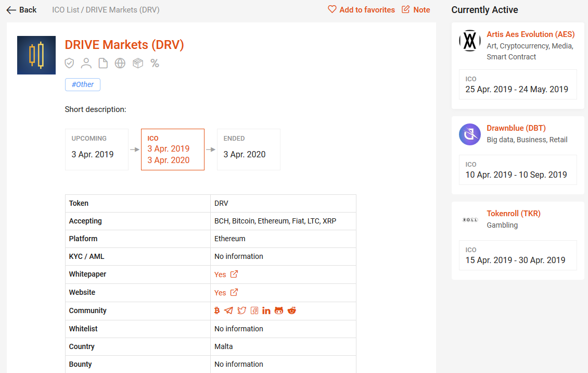Open Drawnblue (DBT) listing
Image resolution: width=588 pixels, height=373 pixels.
point(516,128)
